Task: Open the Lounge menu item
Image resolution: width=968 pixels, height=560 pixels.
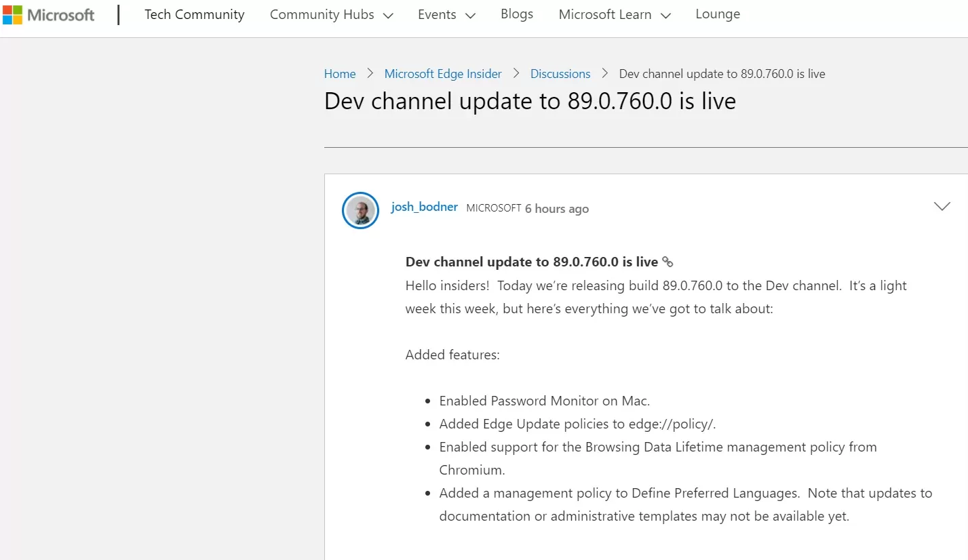Action: pyautogui.click(x=718, y=14)
